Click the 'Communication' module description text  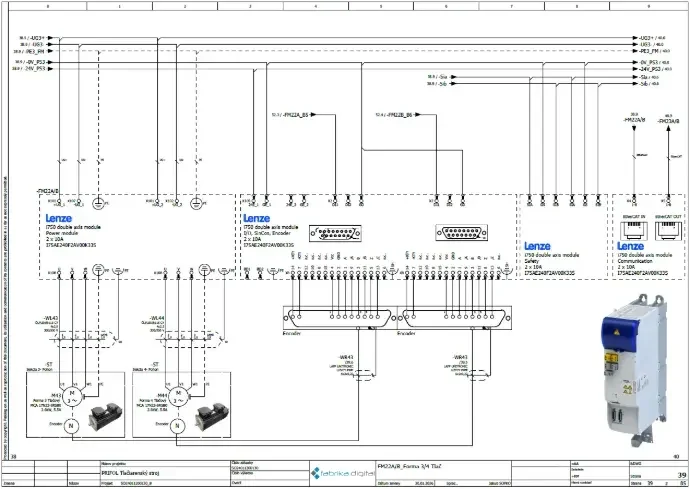[635, 261]
